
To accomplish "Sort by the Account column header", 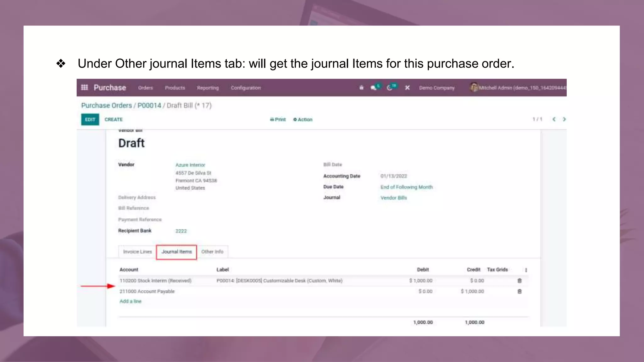I will (x=129, y=270).
